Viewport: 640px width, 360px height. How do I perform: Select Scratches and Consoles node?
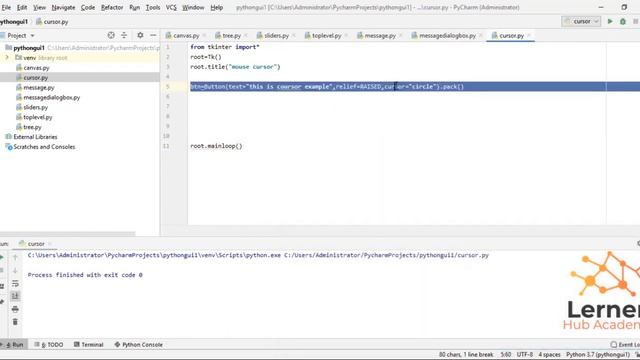pos(44,147)
